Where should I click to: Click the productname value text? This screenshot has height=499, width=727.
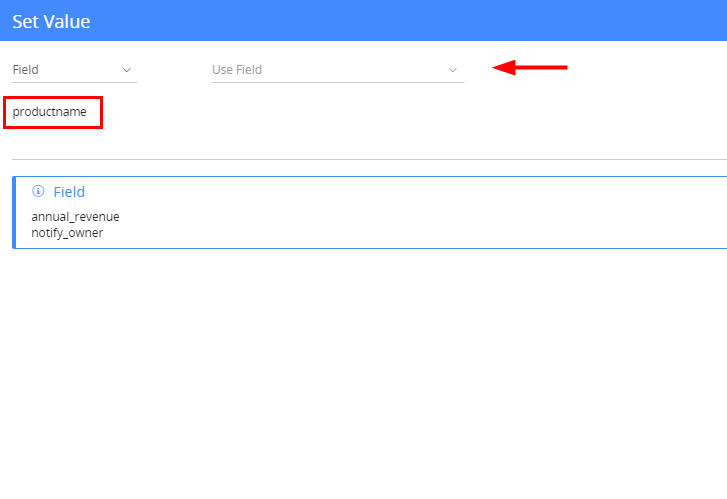click(49, 112)
